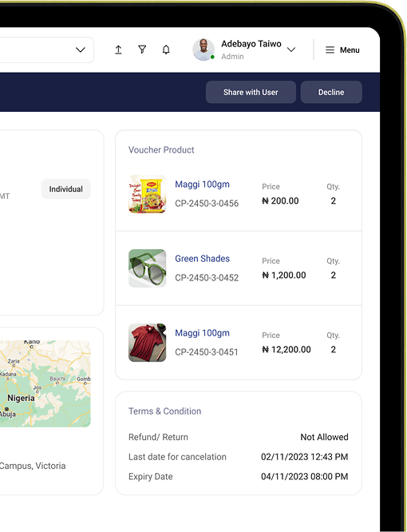Viewport: 407px width, 532px height.
Task: Open the filter funnel icon
Action: pos(142,50)
